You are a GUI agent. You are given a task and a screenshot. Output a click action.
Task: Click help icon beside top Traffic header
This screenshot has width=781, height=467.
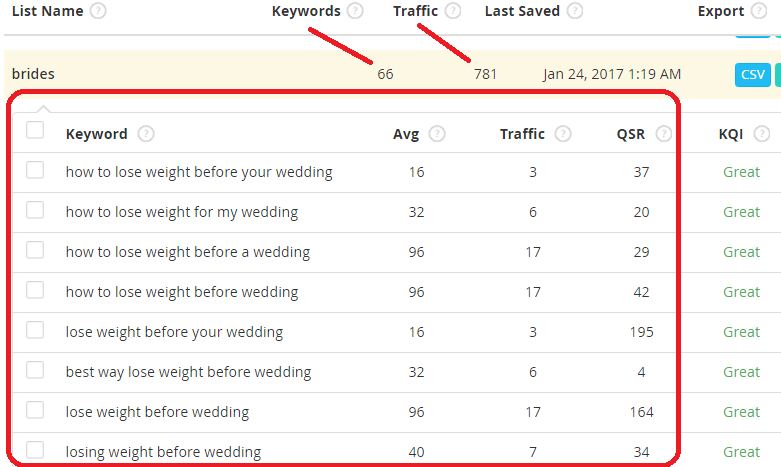[x=453, y=10]
